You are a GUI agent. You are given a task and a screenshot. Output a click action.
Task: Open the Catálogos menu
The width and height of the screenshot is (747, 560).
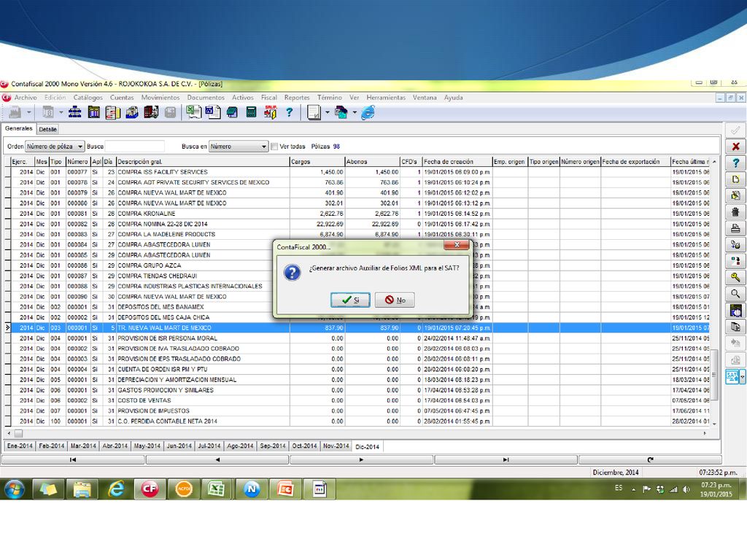tap(88, 98)
